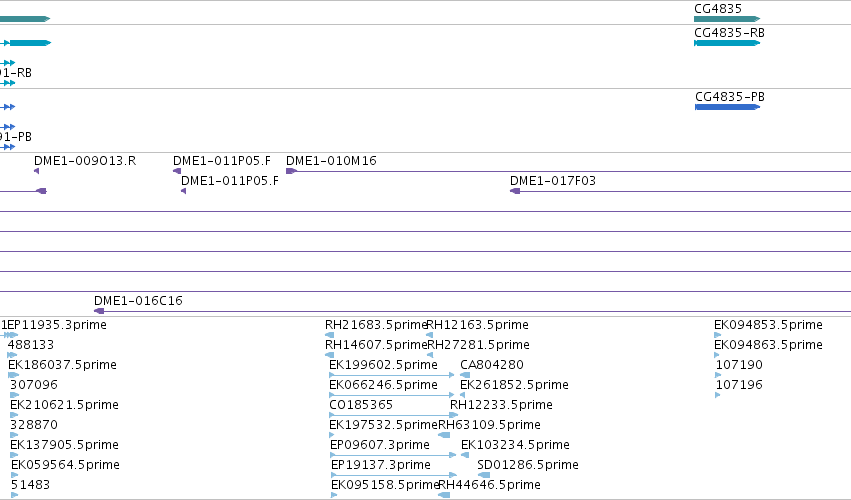Select the blue CG4835-PB protein bar

click(x=727, y=107)
